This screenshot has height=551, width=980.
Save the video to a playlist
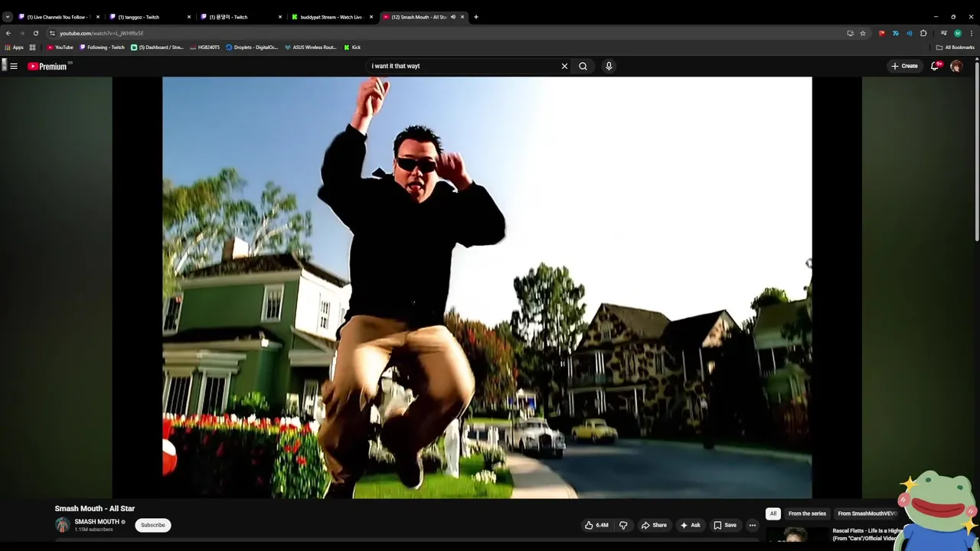point(725,525)
